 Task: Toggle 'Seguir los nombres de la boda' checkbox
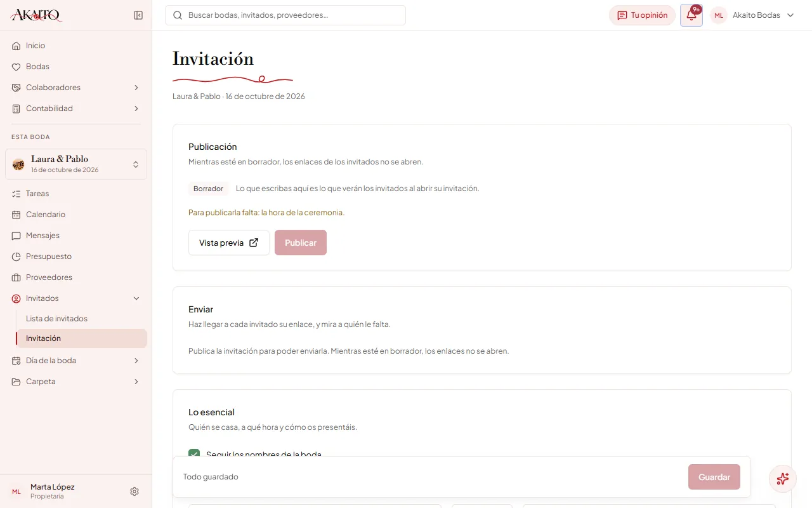[194, 454]
